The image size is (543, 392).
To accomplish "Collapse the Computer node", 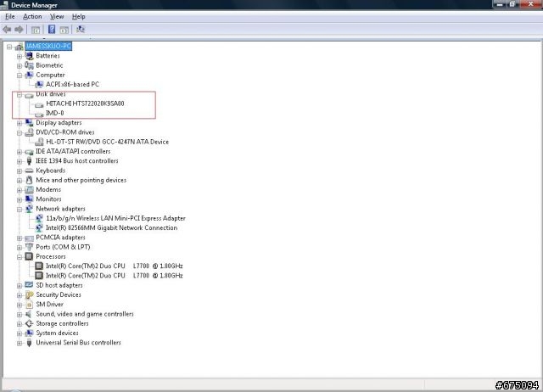I will (x=20, y=76).
